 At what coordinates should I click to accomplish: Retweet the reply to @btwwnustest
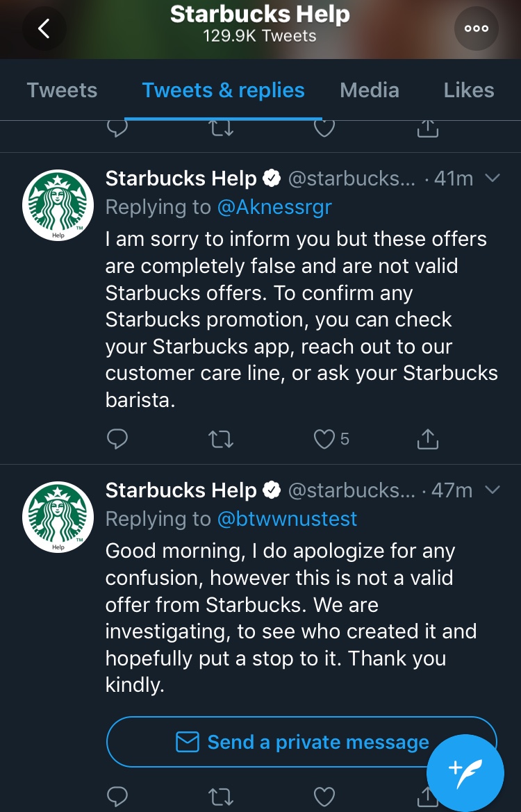[221, 796]
